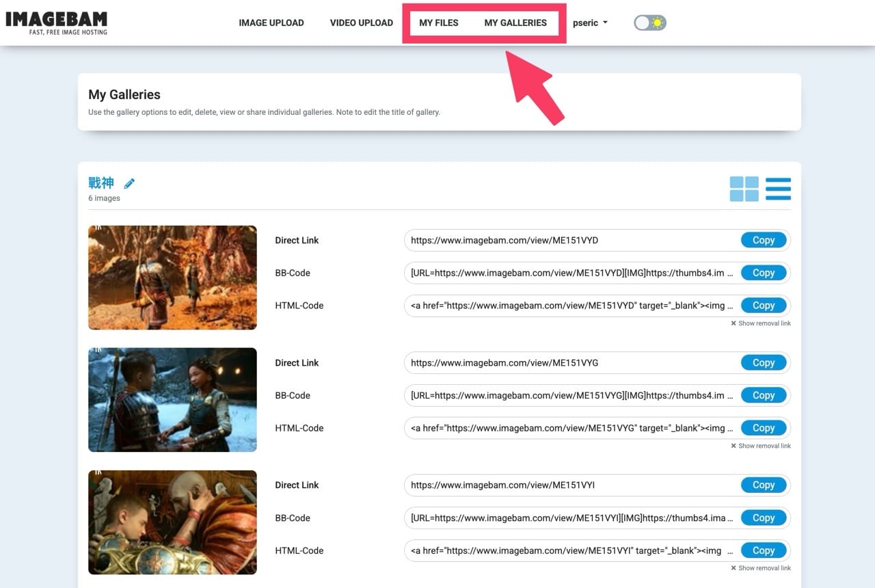Screen dimensions: 875x588
Task: Copy HTML-Code for ME151VYD
Action: [764, 306]
